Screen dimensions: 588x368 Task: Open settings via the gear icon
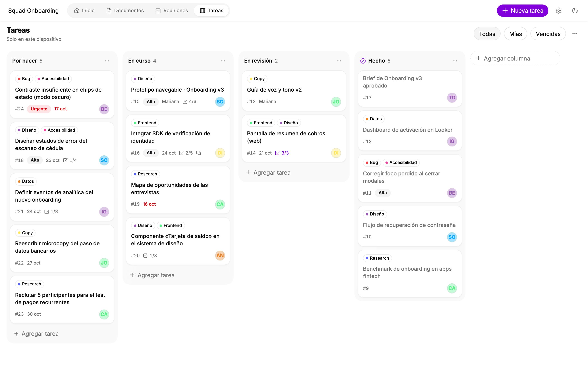point(558,10)
